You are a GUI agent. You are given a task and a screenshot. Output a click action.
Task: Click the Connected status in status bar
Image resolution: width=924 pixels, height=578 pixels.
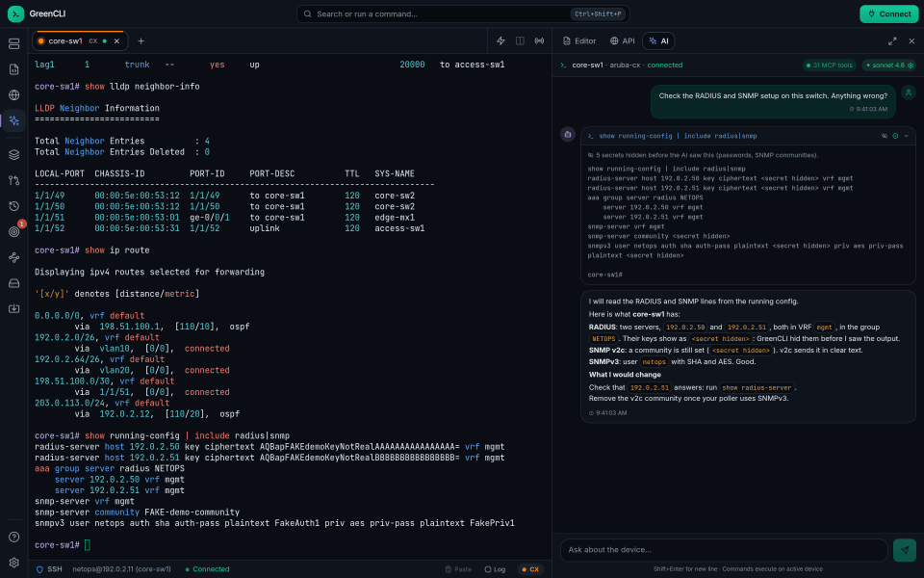(x=207, y=569)
